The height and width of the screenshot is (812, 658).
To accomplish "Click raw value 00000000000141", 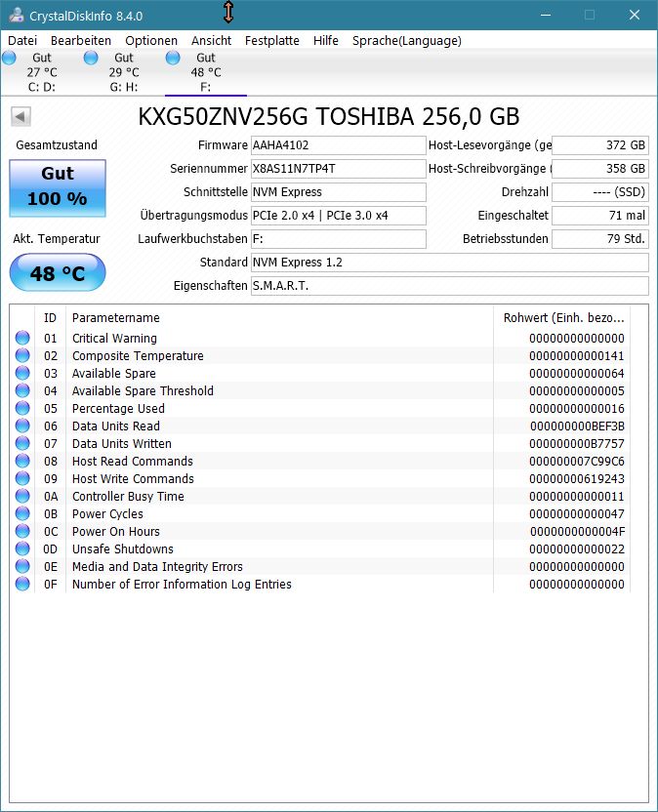I will point(577,356).
